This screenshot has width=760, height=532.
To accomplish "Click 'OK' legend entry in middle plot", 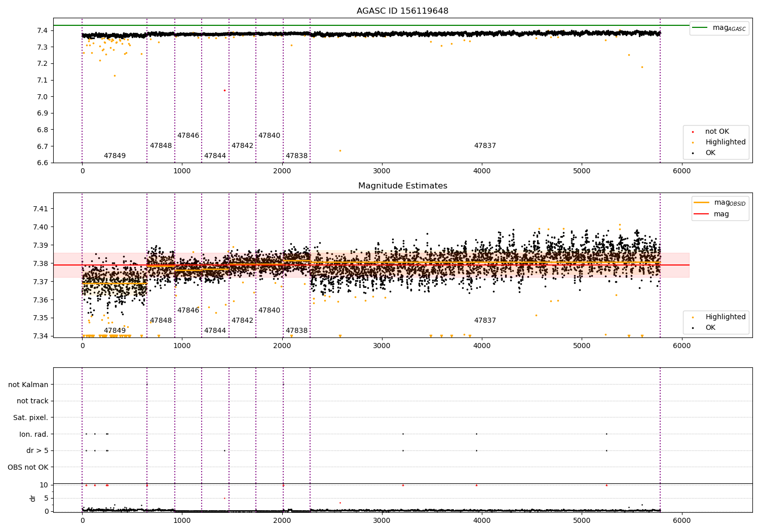I will tap(710, 328).
